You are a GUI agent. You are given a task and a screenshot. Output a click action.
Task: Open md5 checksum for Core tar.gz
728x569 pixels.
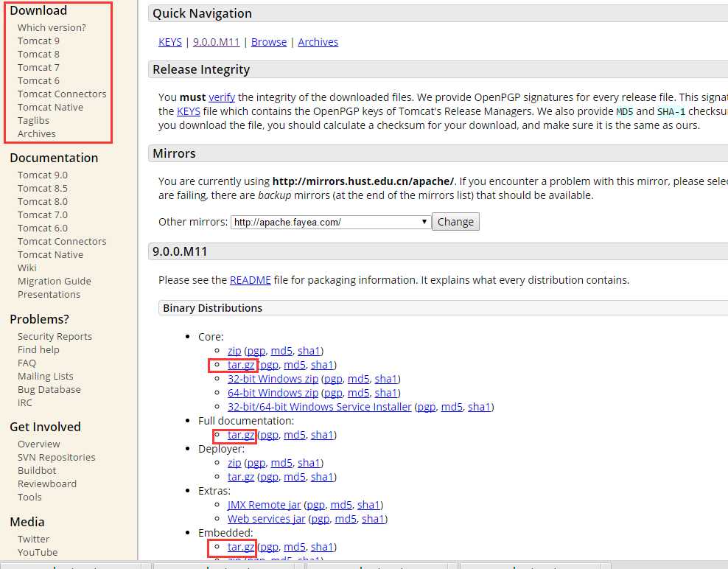[x=294, y=365]
